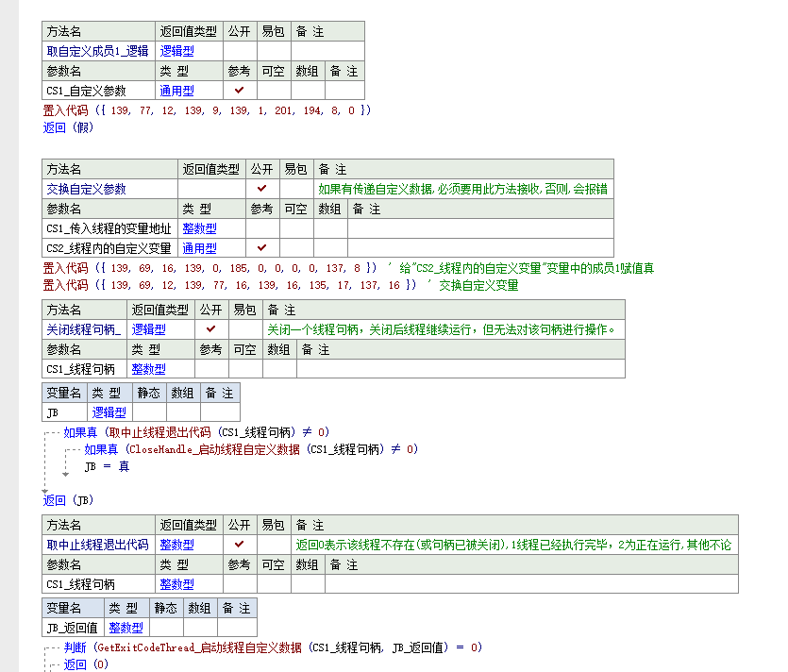Click the 置入代码 line starting 139, 69, 16
This screenshot has width=788, height=672.
click(x=210, y=268)
